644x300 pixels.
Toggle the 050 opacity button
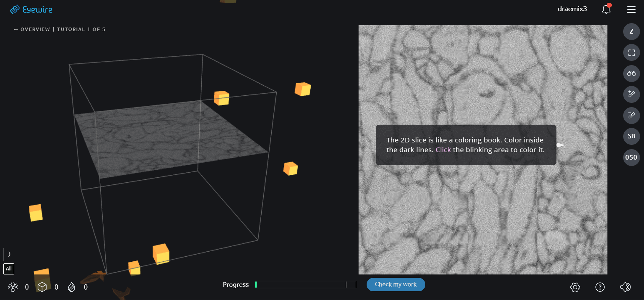(x=631, y=158)
